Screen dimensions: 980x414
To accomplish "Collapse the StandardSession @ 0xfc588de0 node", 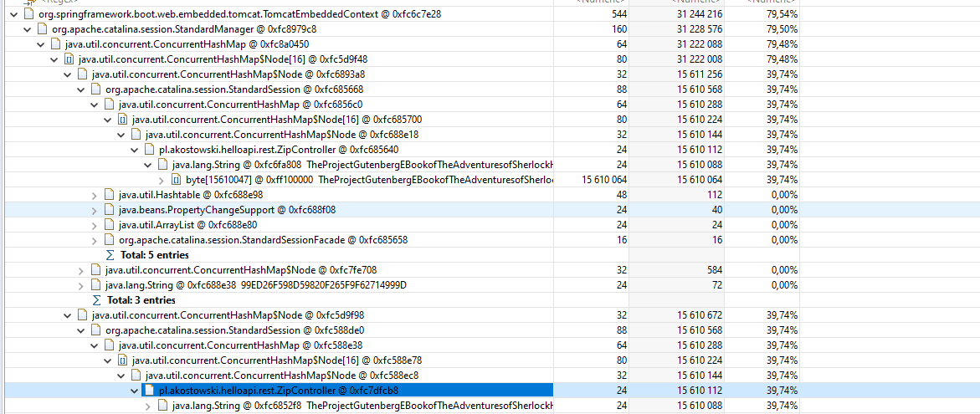I will [80, 330].
